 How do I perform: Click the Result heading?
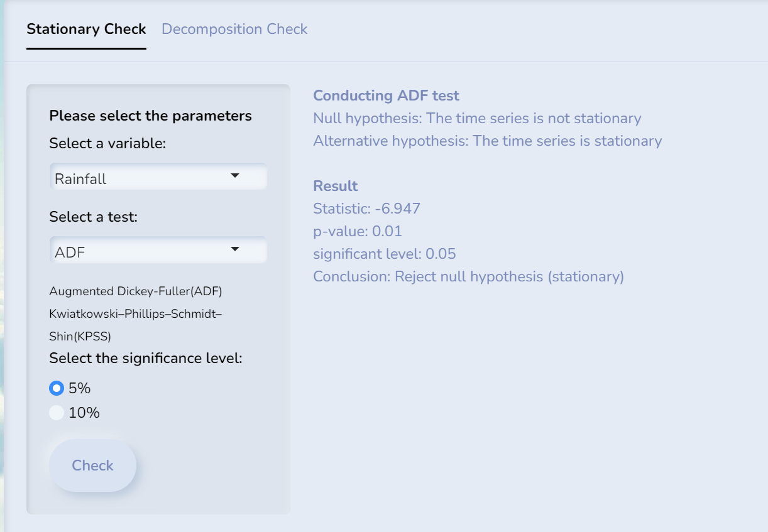click(336, 186)
